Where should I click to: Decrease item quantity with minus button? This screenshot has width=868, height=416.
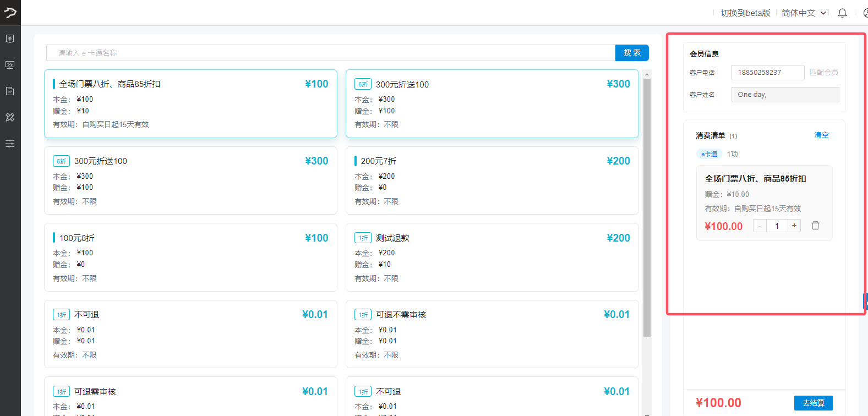(x=760, y=226)
